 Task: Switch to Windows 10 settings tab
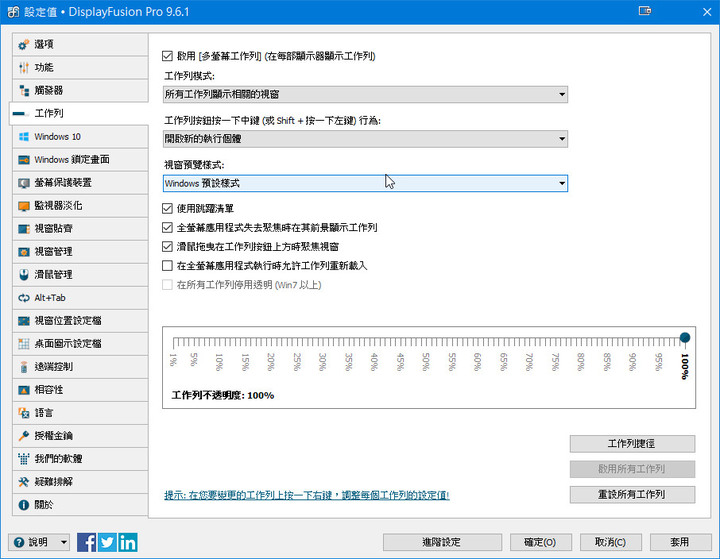coord(80,136)
